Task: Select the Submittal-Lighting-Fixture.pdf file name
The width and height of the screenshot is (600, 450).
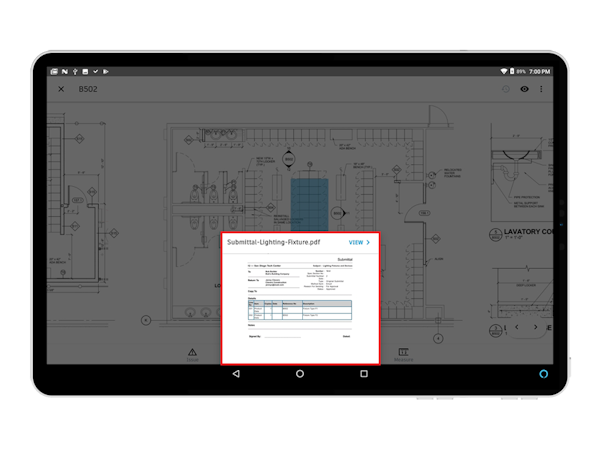Action: pos(273,242)
